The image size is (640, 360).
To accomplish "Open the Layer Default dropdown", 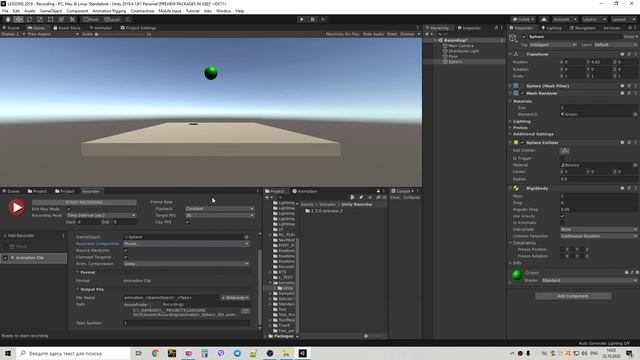I will point(616,44).
